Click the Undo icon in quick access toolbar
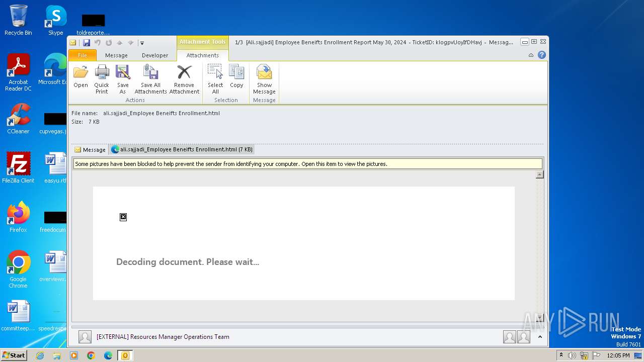The height and width of the screenshot is (362, 644). coord(98,43)
